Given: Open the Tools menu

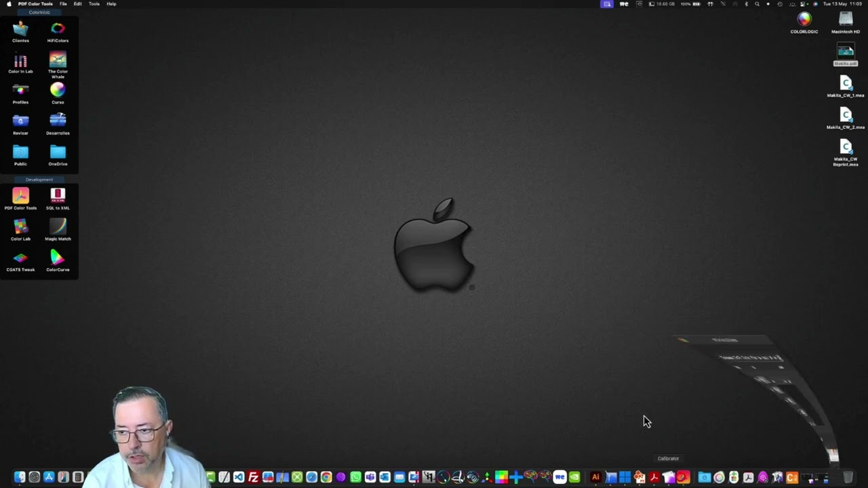Looking at the screenshot, I should click(94, 4).
